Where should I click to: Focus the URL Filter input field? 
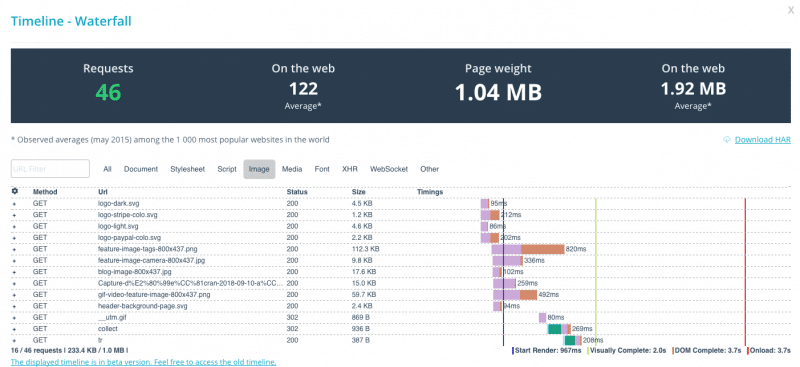click(x=50, y=168)
